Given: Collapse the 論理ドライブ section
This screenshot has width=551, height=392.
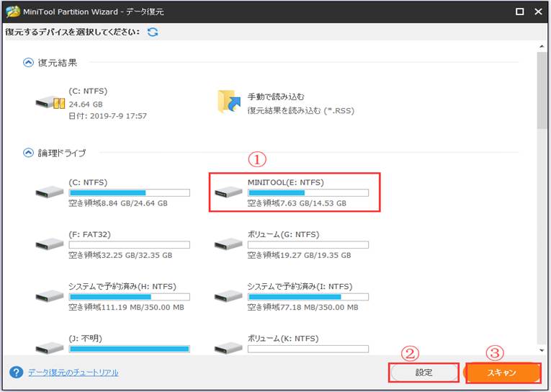Looking at the screenshot, I should point(28,153).
